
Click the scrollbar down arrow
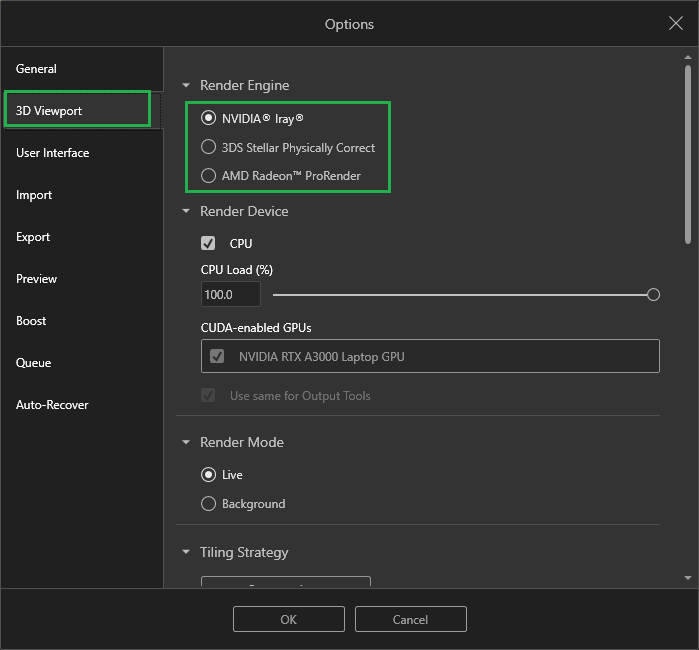[x=688, y=578]
